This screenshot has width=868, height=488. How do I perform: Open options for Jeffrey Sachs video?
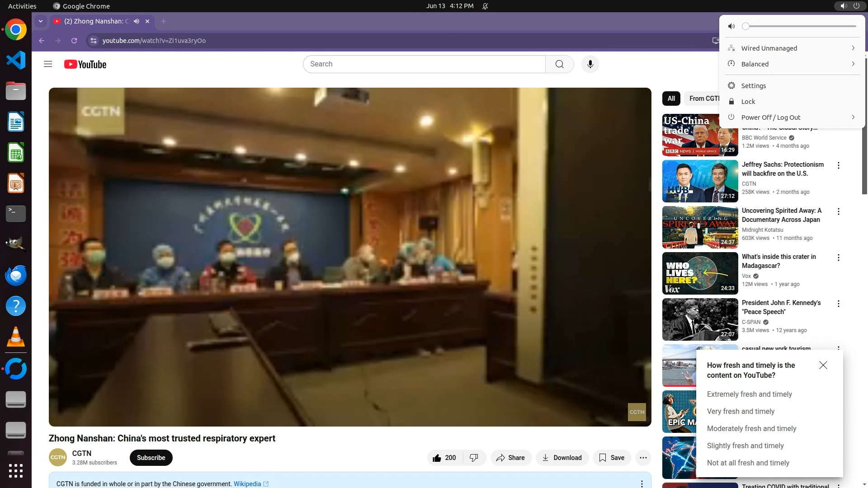838,165
